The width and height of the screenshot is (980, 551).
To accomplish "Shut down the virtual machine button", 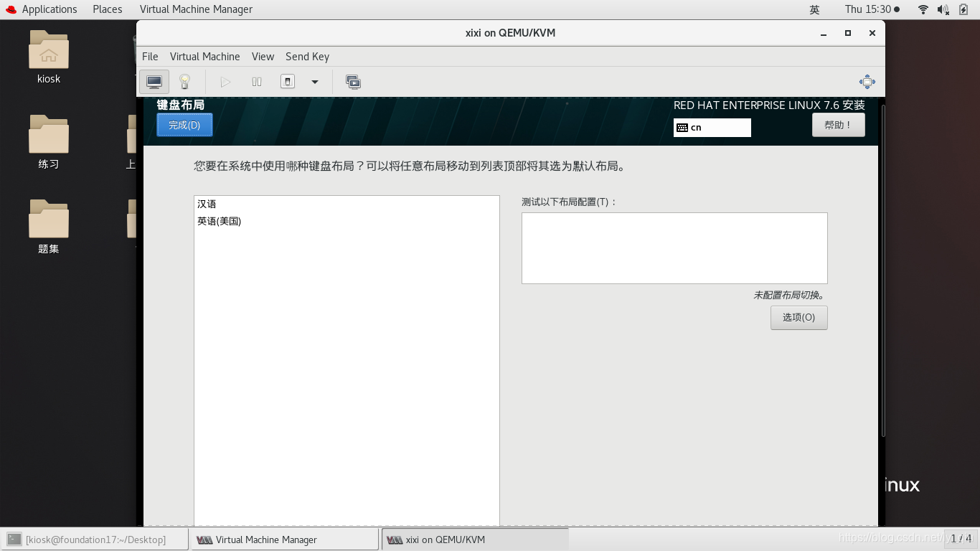I will click(288, 82).
